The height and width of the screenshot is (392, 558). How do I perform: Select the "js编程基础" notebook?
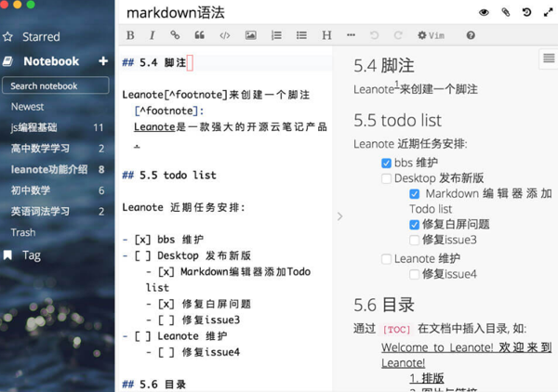tap(33, 127)
